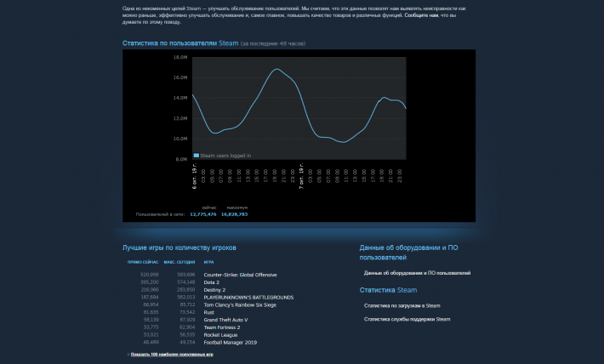Image resolution: width=604 pixels, height=364 pixels.
Task: Open 'Статистика по загрузкам в Steam' link
Action: tap(402, 305)
